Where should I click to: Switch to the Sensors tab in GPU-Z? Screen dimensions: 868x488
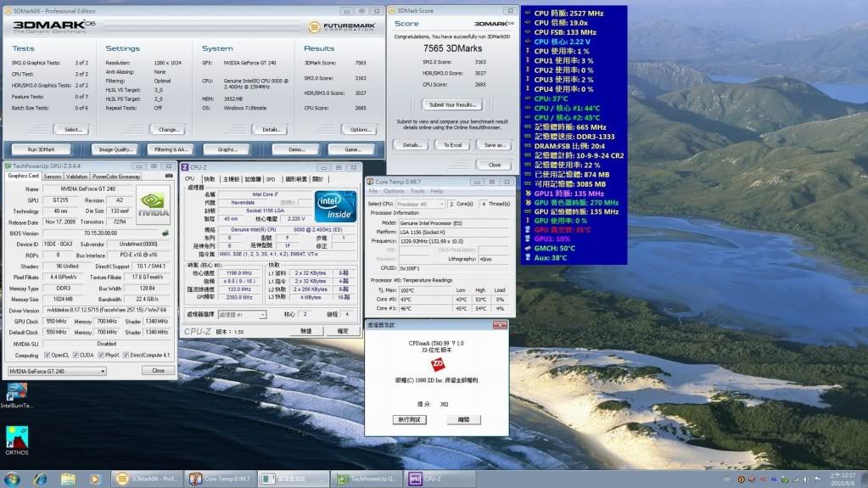pyautogui.click(x=52, y=177)
